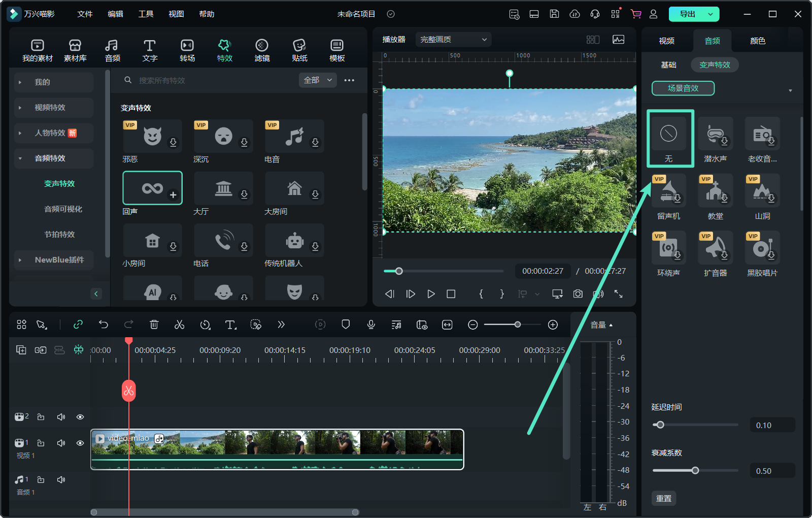Viewport: 812px width, 518px height.
Task: Hide the 视频 1 track with eye icon
Action: 80,443
